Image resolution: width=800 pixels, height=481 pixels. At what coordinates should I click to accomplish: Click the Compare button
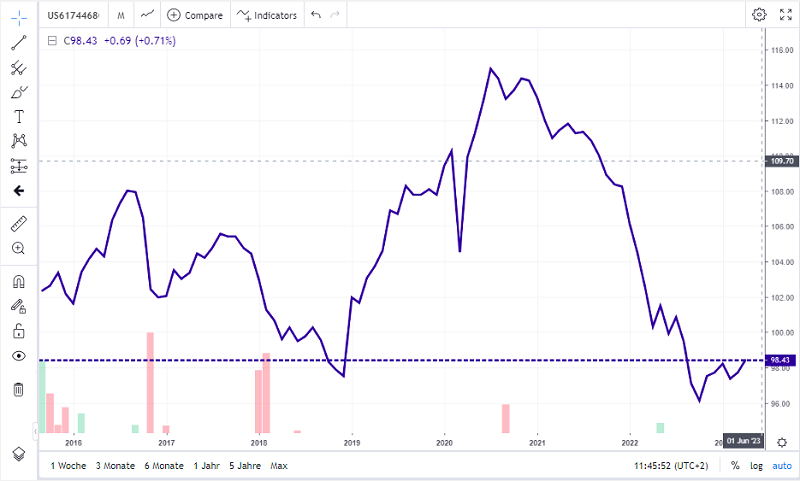[x=195, y=16]
